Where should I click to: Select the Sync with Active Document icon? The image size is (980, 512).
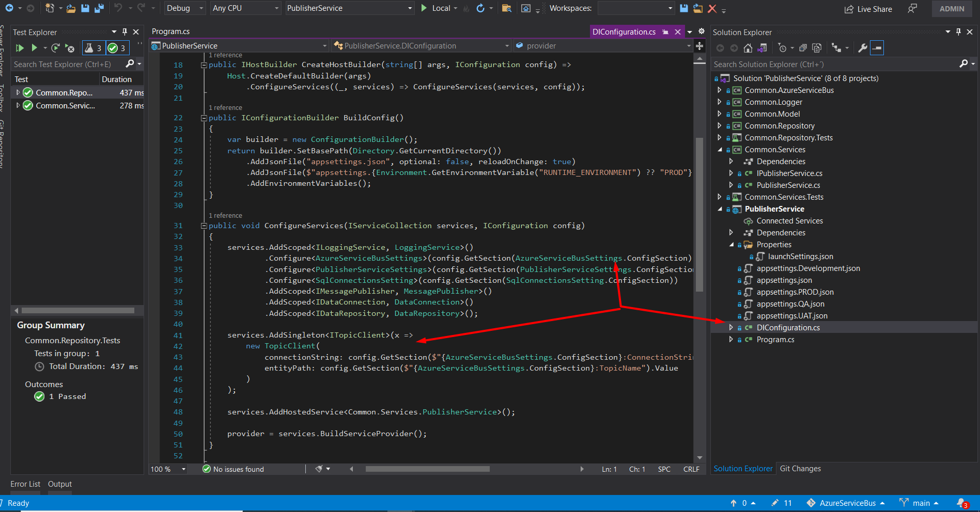tap(762, 48)
